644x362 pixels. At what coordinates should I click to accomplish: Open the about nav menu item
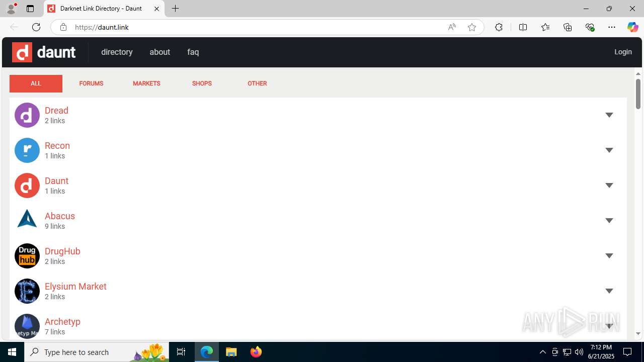click(159, 52)
